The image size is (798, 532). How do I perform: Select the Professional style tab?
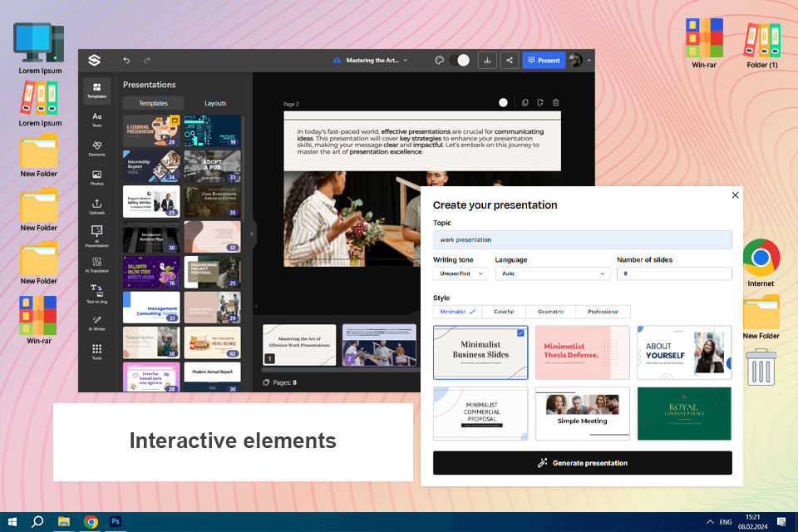[603, 312]
